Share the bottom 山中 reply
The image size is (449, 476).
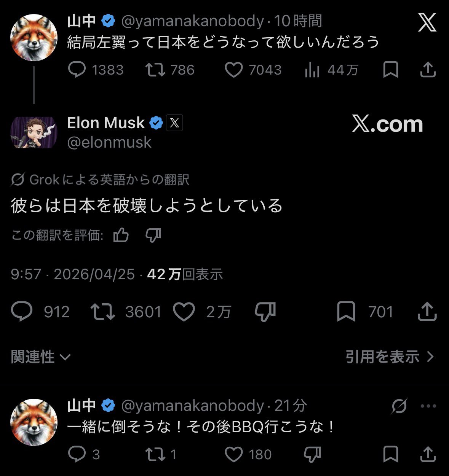click(428, 454)
